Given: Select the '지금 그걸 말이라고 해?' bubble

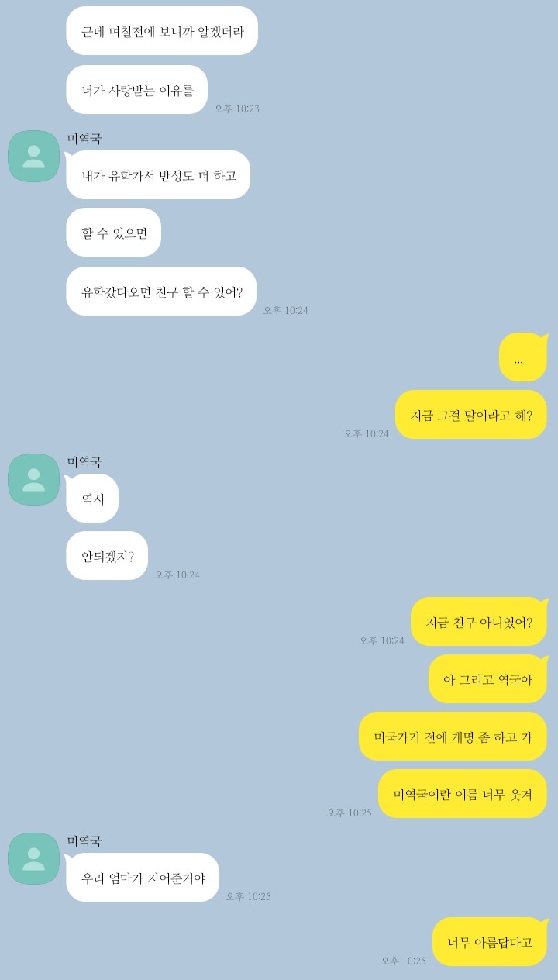Looking at the screenshot, I should point(471,415).
